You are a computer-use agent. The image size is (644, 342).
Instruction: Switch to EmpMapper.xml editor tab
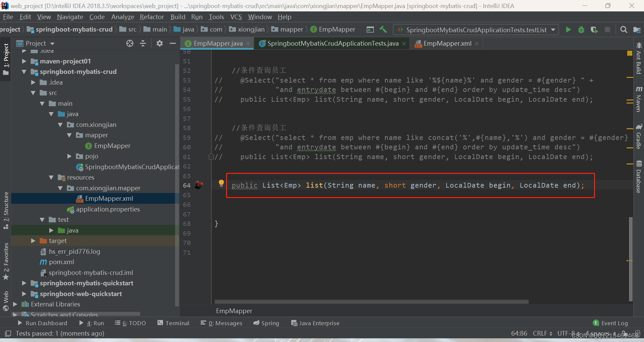click(x=447, y=43)
